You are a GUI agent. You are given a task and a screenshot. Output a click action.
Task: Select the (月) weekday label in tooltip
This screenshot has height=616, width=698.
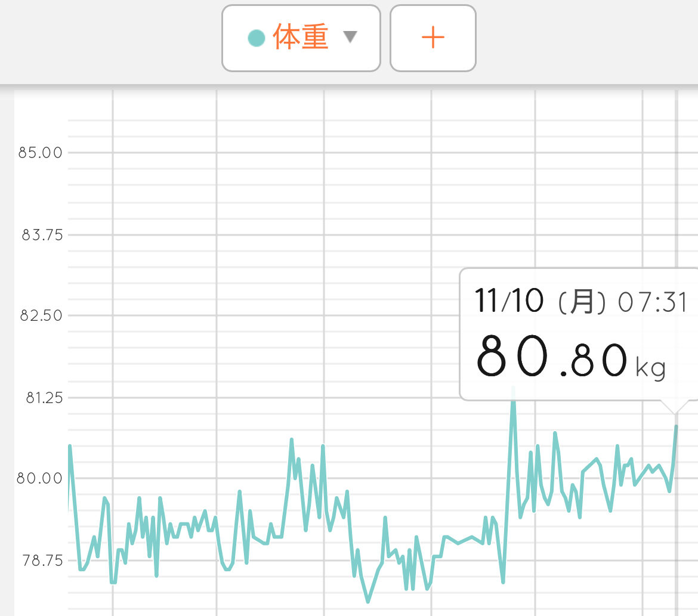[581, 303]
